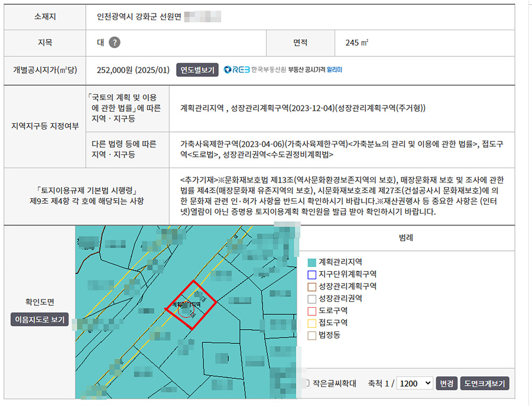Click the blue 지구단위계획구역 legend box

(x=312, y=274)
